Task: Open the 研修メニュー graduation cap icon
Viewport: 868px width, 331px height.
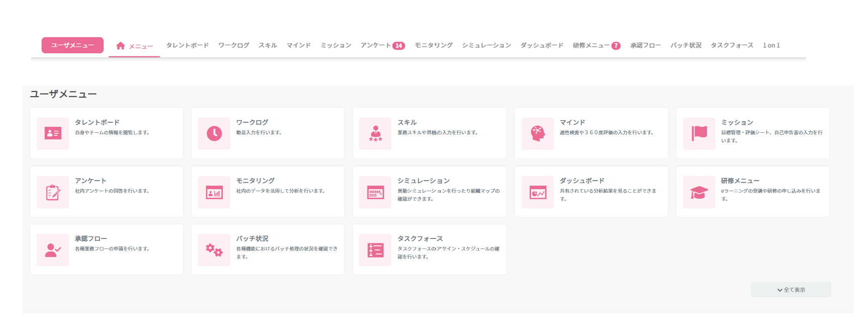Action: click(x=699, y=192)
